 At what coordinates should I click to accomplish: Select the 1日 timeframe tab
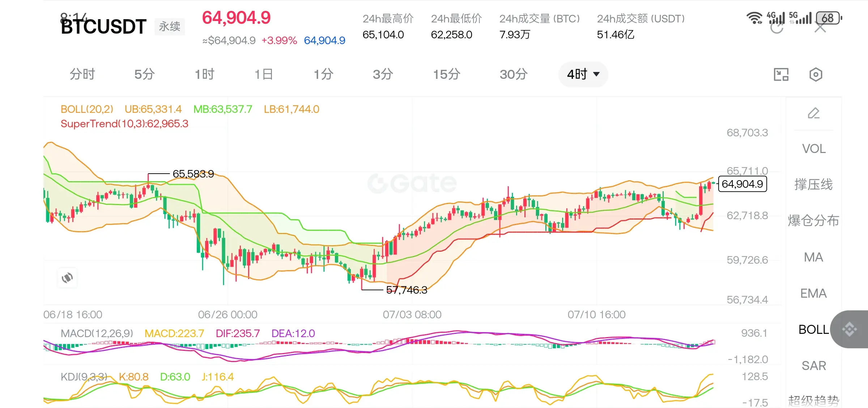[x=264, y=74]
